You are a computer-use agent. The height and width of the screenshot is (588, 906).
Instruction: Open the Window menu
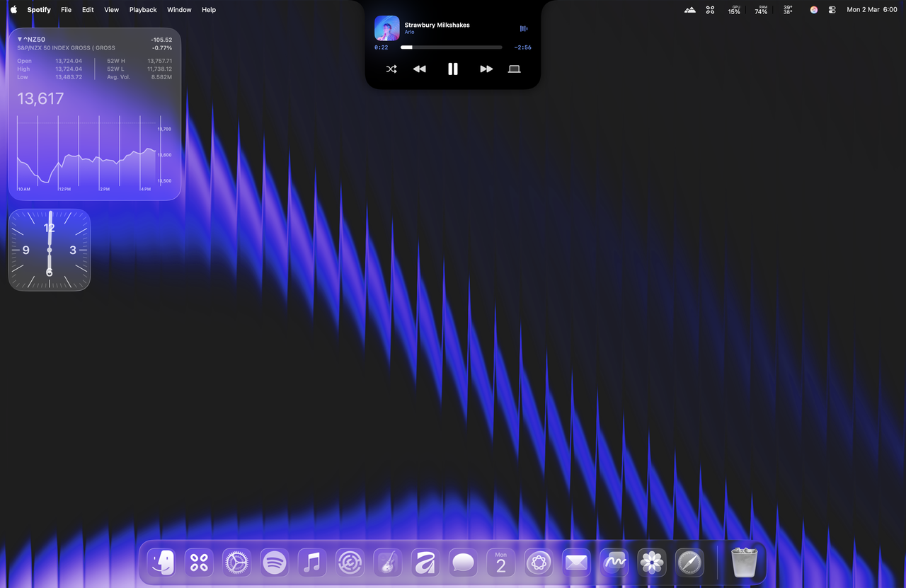click(179, 10)
